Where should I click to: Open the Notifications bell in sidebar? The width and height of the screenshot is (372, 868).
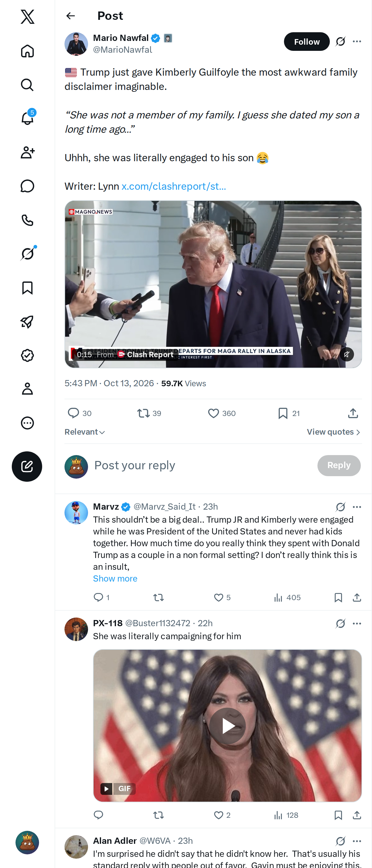[27, 118]
